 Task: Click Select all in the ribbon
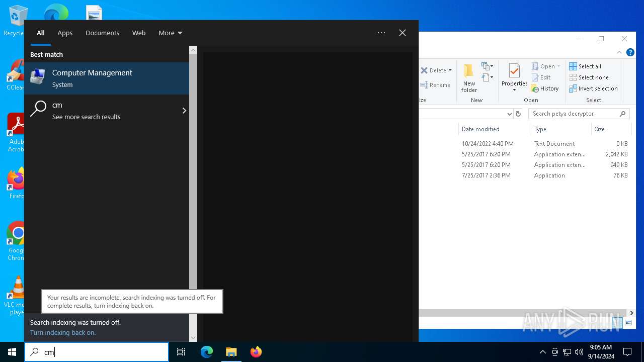pyautogui.click(x=585, y=66)
